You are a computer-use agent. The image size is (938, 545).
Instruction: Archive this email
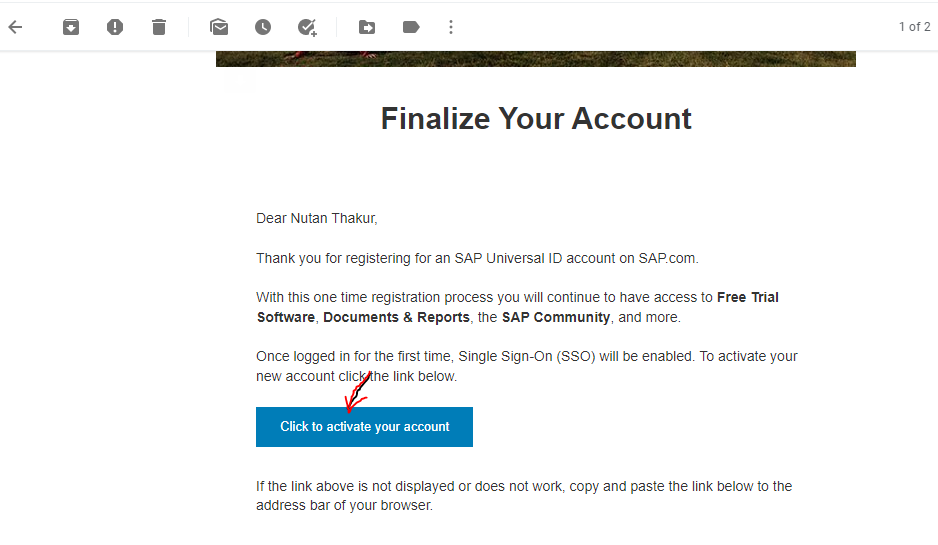click(x=71, y=27)
